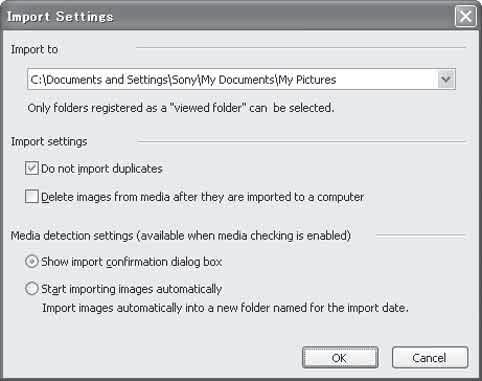Click the Import Settings title bar

(x=228, y=16)
